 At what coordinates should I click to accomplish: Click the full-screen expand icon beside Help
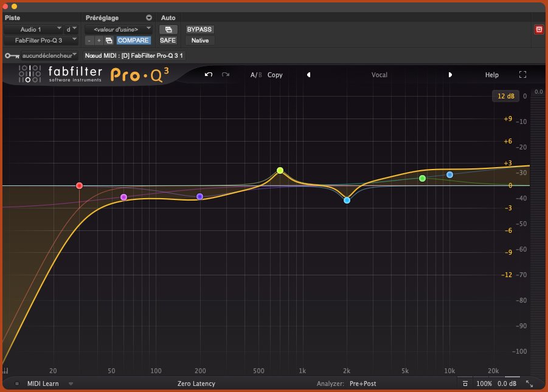coord(522,75)
